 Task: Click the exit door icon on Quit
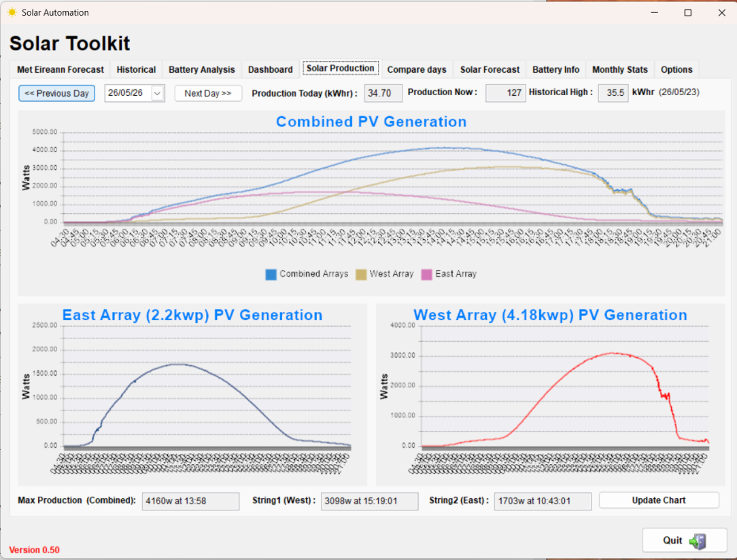698,541
